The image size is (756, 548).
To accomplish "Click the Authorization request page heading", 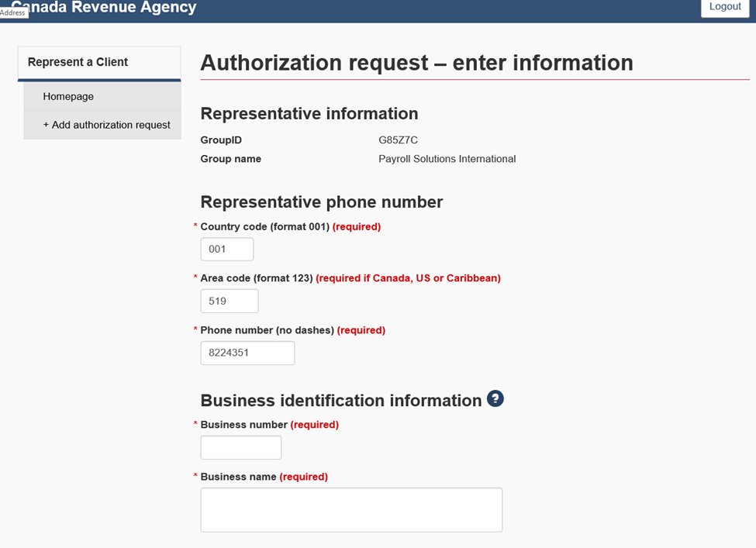I will (416, 63).
